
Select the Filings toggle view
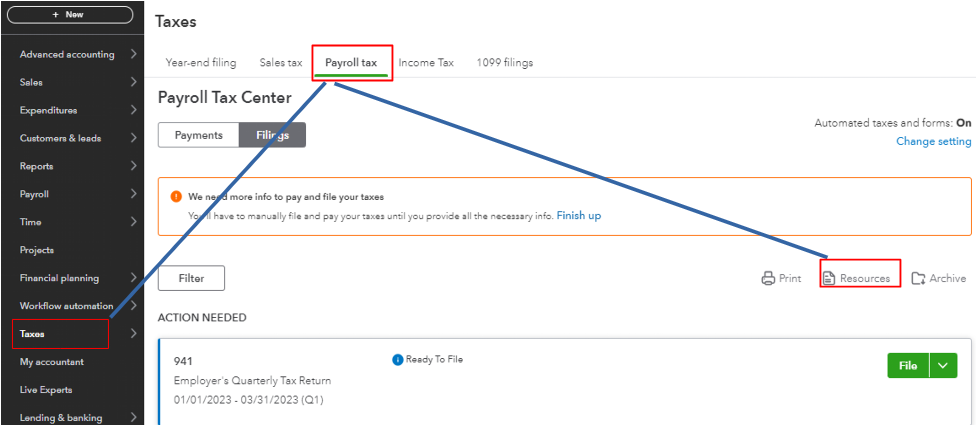(272, 135)
